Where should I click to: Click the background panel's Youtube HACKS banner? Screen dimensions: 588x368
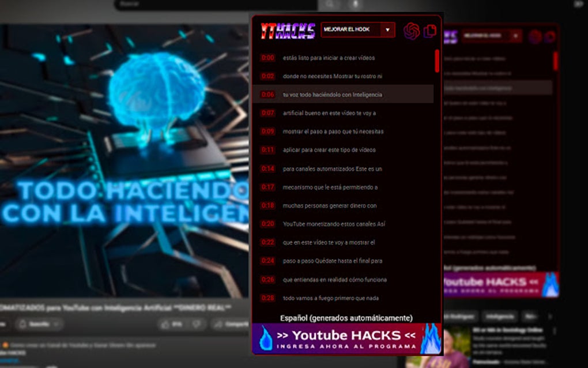(x=502, y=285)
